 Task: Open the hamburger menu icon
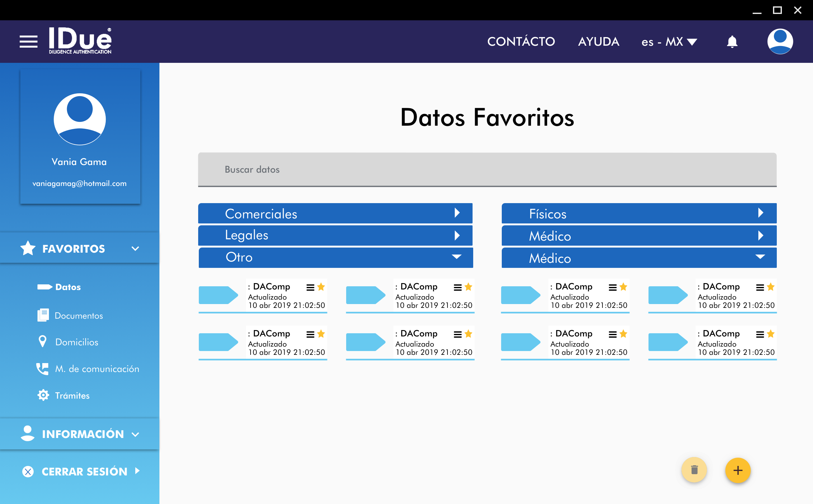click(x=28, y=42)
